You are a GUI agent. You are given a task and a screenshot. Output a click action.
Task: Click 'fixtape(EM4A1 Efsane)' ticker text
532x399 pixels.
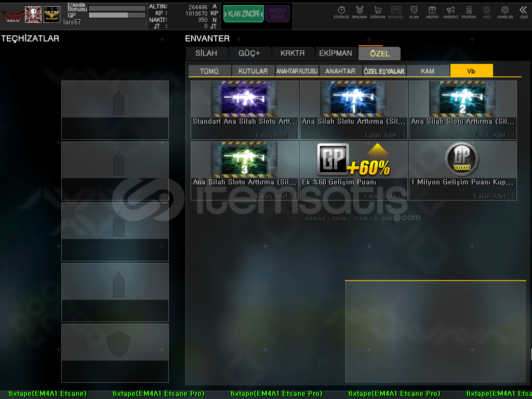point(47,394)
